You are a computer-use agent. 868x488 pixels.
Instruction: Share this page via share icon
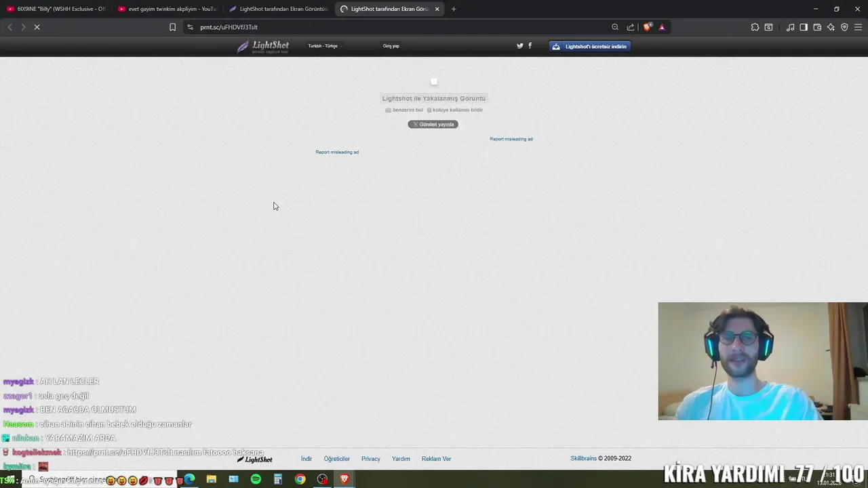[631, 27]
